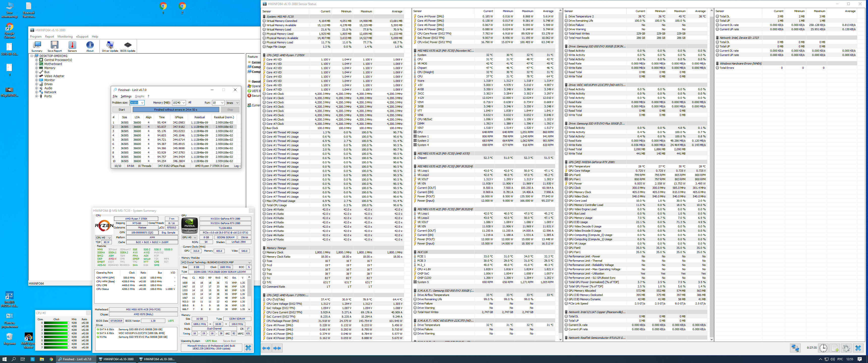868x363 pixels.
Task: Expand the Central Processor(s) tree node
Action: click(x=36, y=60)
